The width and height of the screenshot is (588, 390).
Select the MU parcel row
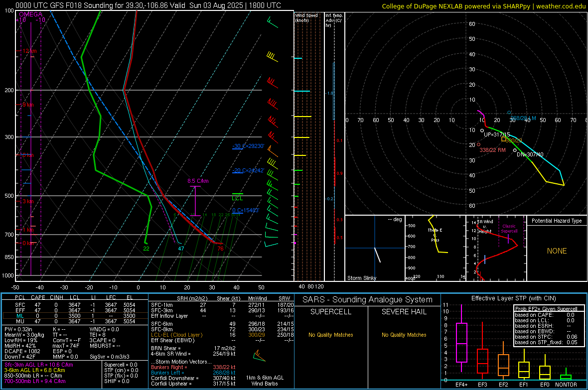(x=74, y=321)
